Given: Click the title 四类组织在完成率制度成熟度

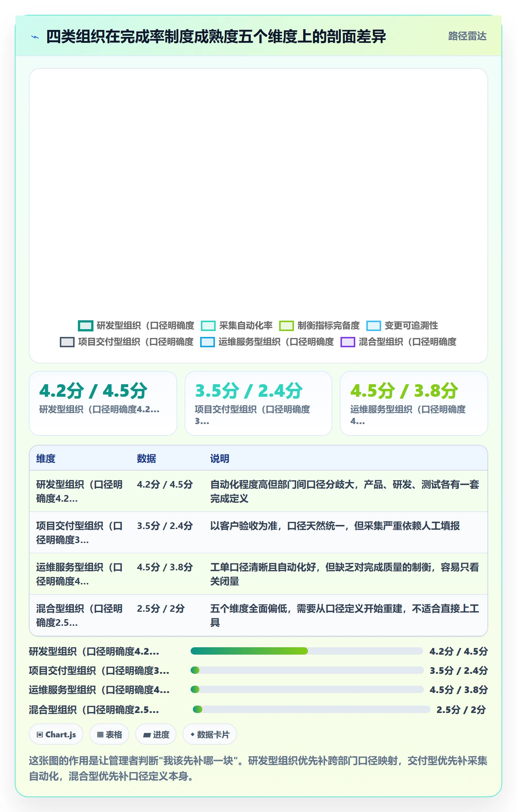Looking at the screenshot, I should 216,37.
